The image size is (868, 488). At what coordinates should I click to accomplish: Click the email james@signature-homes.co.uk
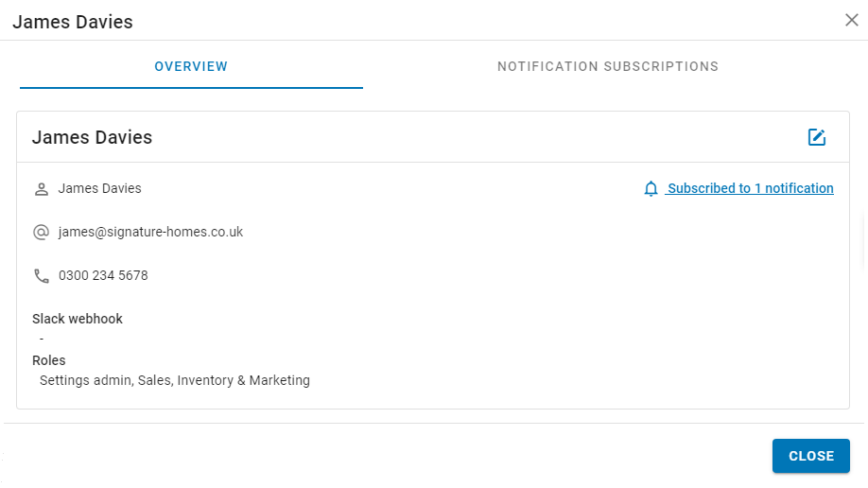click(x=150, y=232)
